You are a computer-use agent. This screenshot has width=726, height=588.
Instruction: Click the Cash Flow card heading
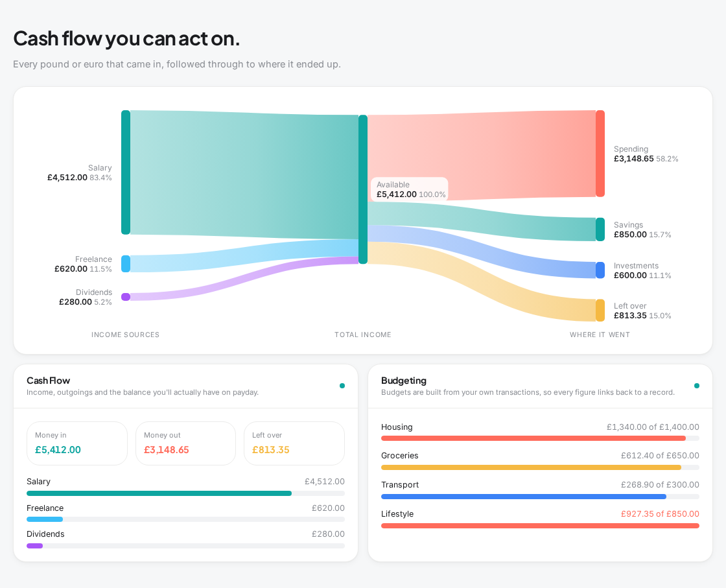coord(48,381)
